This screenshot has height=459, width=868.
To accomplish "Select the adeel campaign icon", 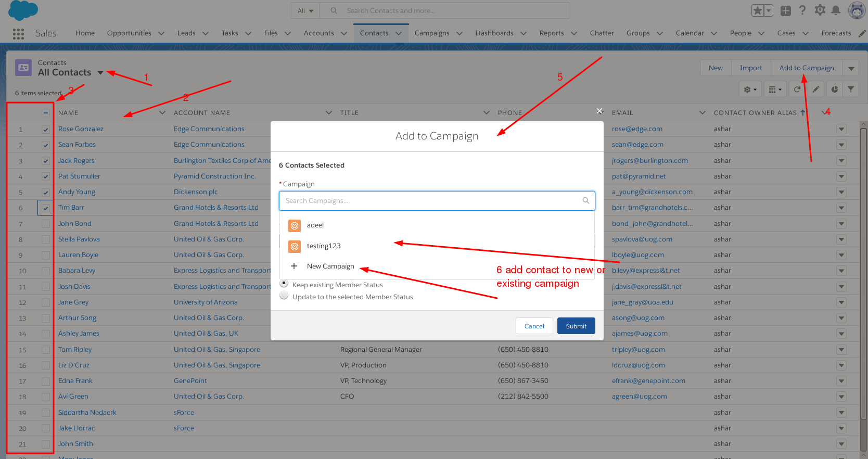I will [295, 226].
